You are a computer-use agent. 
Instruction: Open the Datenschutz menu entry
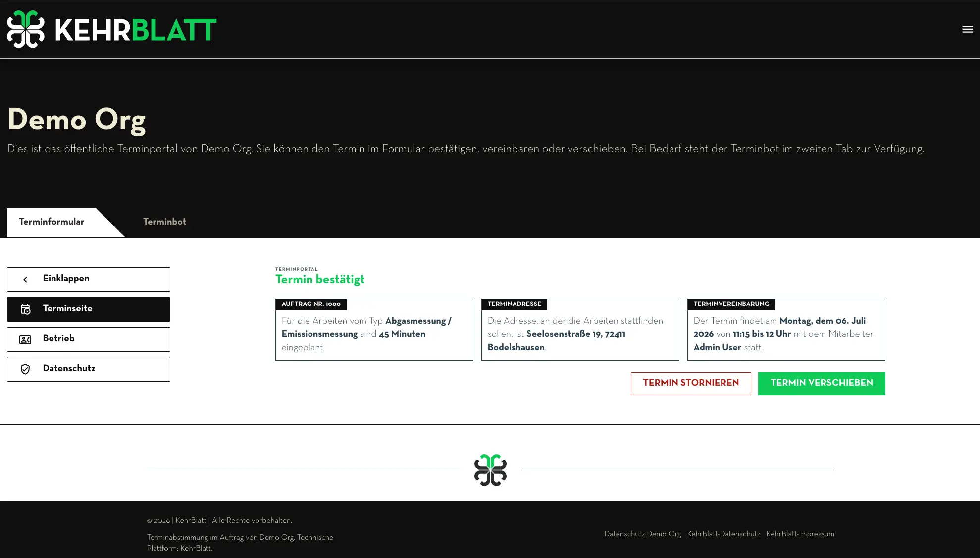(x=89, y=369)
